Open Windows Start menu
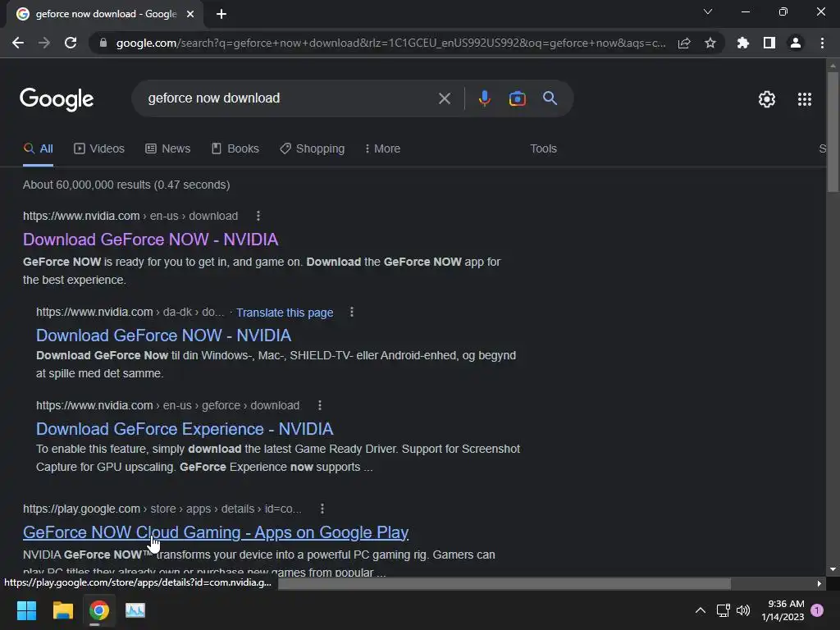Screen dimensions: 840x630 pyautogui.click(x=27, y=610)
